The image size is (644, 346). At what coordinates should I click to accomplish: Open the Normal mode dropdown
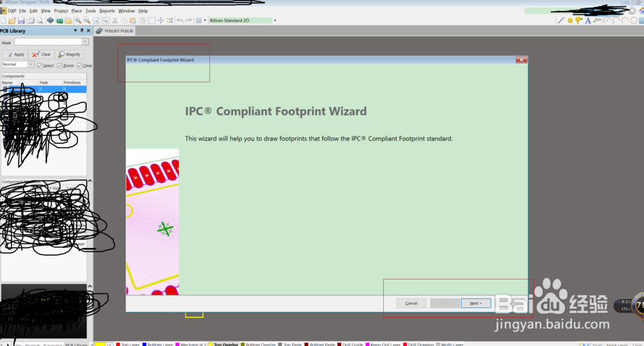30,64
